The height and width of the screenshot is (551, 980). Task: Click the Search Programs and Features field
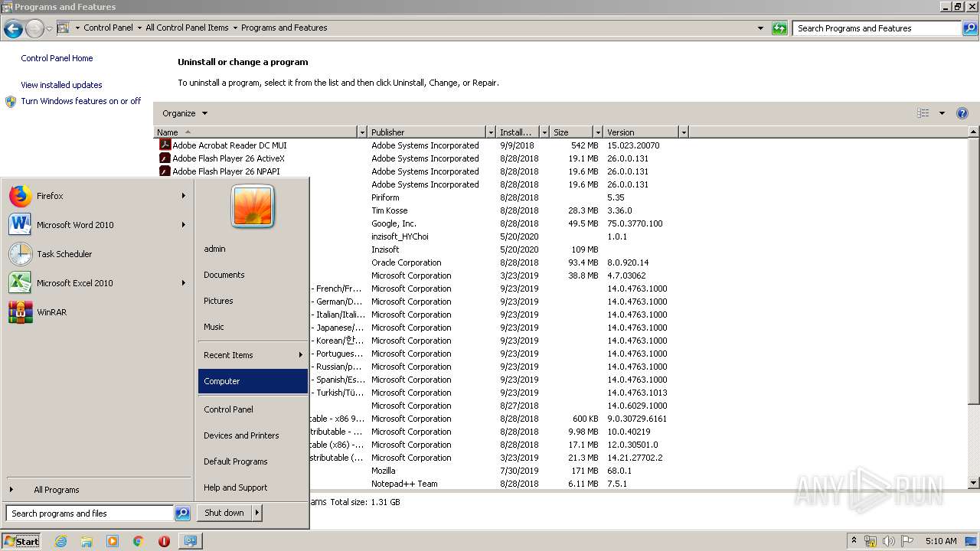tap(877, 28)
